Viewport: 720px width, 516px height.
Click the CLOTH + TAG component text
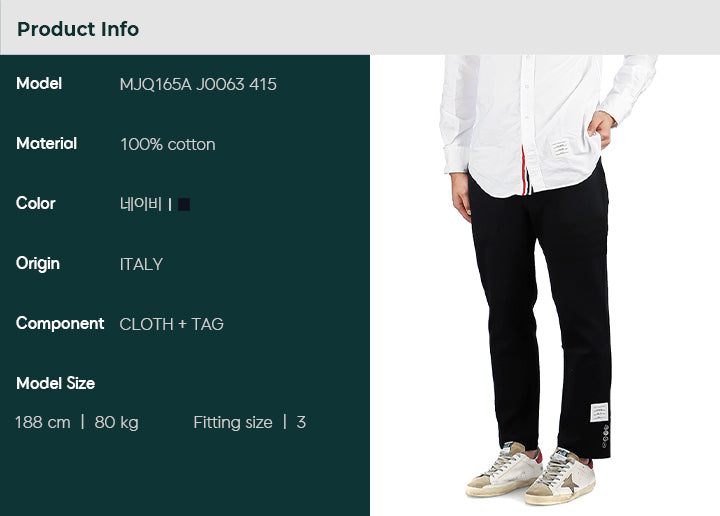pos(171,325)
